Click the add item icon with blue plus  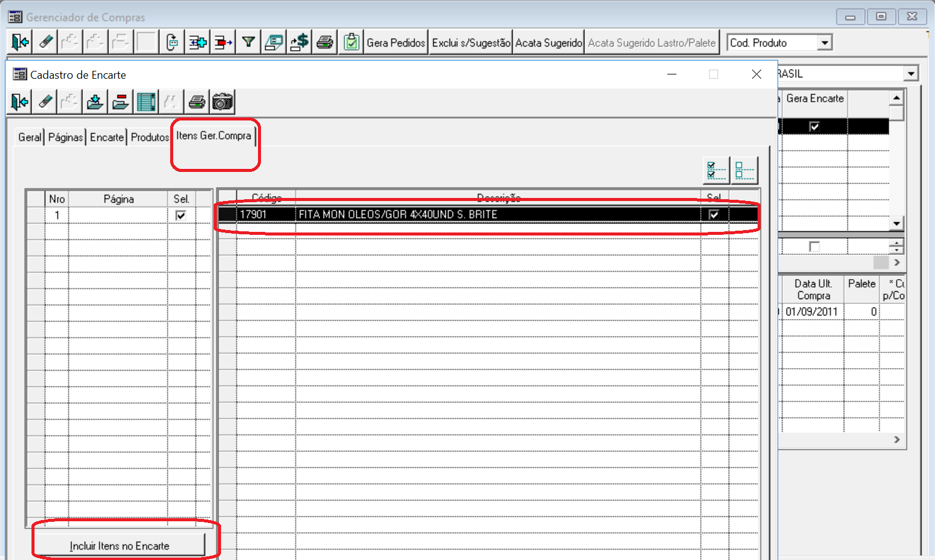[x=197, y=42]
